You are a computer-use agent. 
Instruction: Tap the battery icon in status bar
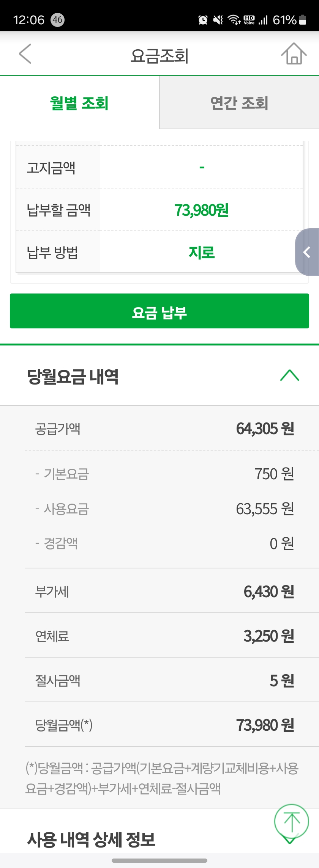(303, 20)
